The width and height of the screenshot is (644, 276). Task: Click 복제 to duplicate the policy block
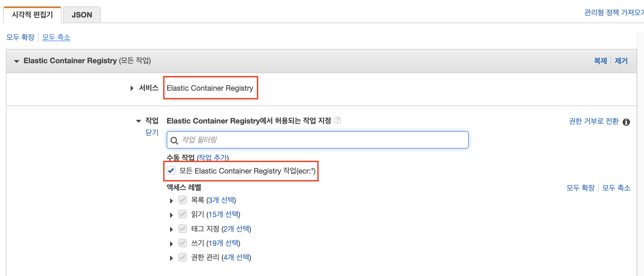600,61
